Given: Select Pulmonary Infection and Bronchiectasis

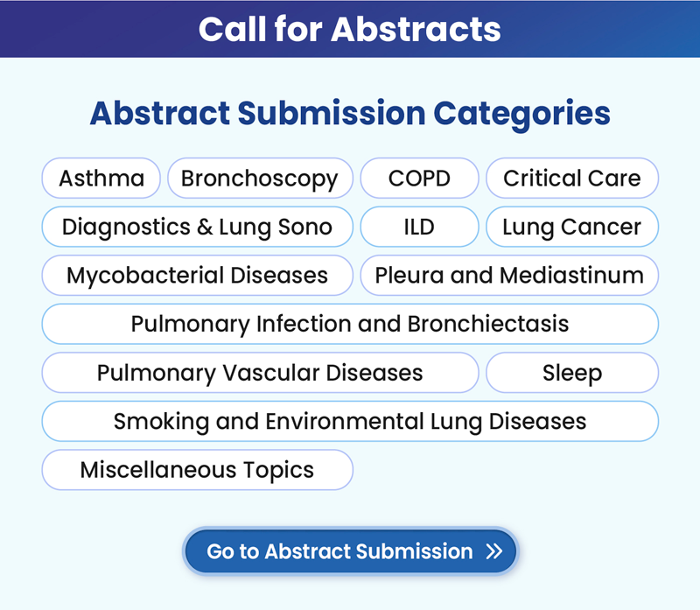Looking at the screenshot, I should (350, 324).
